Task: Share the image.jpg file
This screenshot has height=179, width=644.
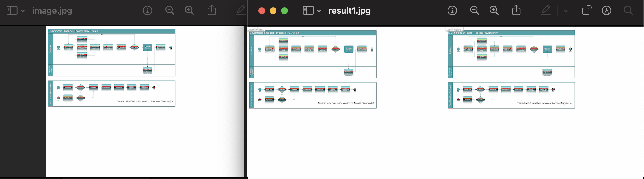Action: (x=211, y=10)
